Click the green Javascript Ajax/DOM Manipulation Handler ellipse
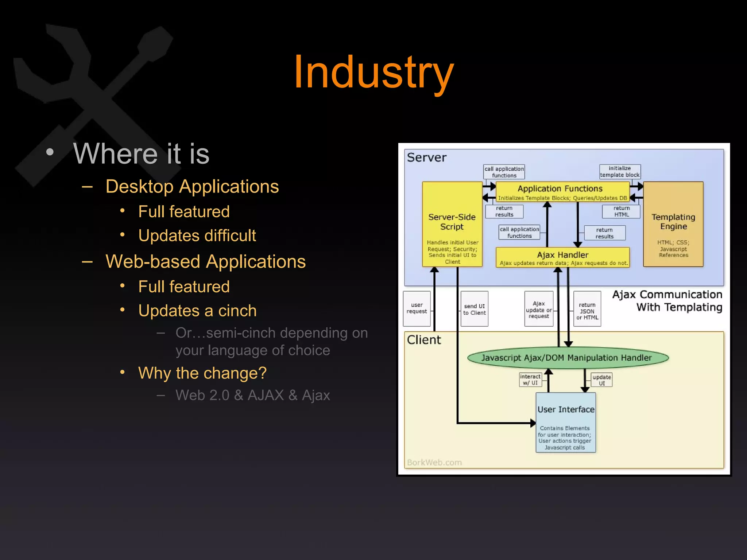 [568, 358]
